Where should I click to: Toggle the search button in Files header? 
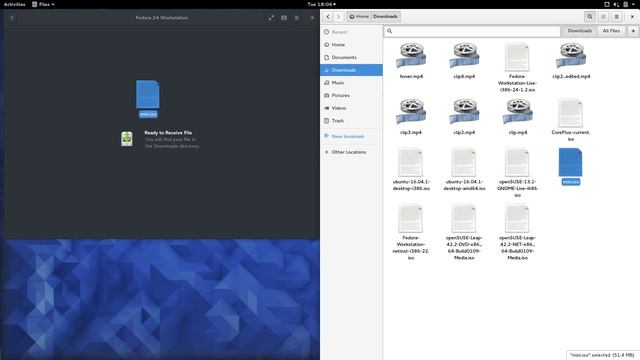tap(589, 17)
